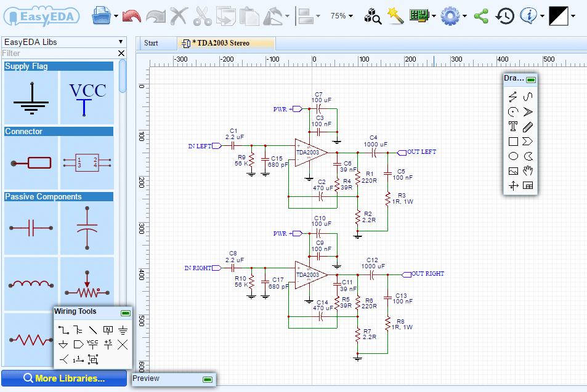Minimize the Wiring Tools panel
Screen dimensions: 587x392
point(126,313)
